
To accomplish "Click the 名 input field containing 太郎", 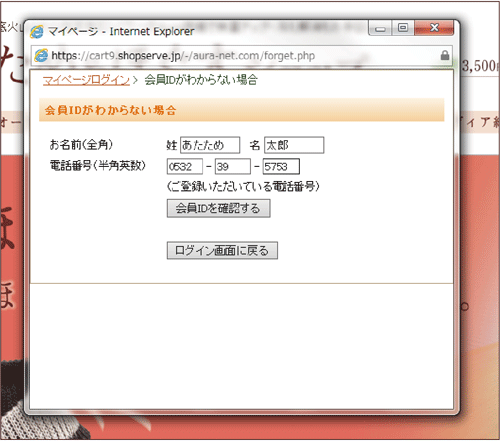I will pos(294,145).
